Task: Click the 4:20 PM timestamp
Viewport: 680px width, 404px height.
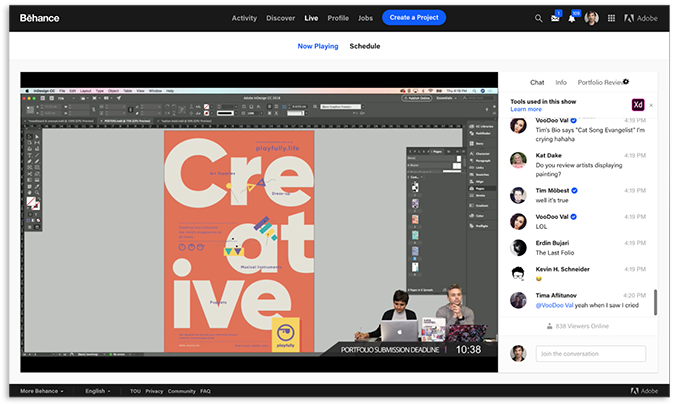Action: coord(634,296)
